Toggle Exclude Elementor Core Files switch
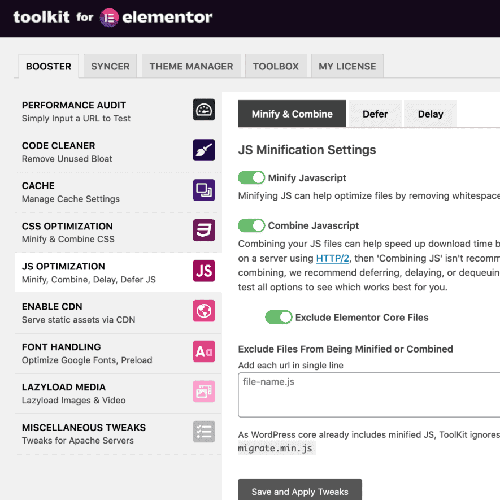The height and width of the screenshot is (500, 500). [279, 317]
